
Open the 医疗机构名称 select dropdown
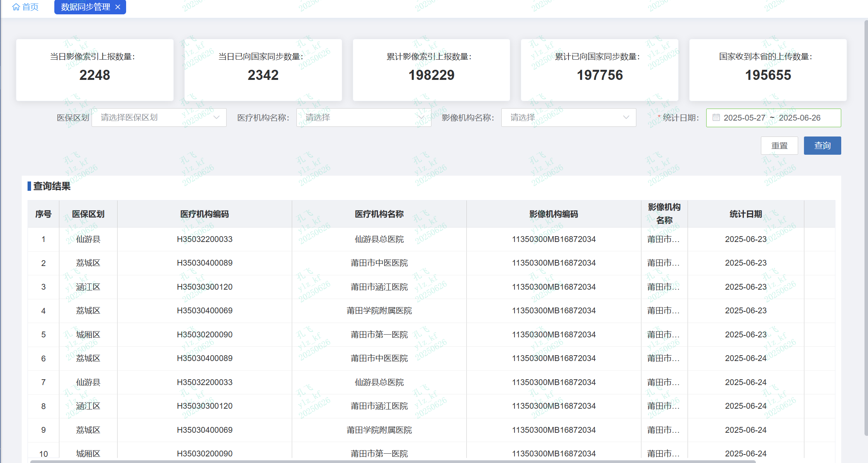point(364,117)
